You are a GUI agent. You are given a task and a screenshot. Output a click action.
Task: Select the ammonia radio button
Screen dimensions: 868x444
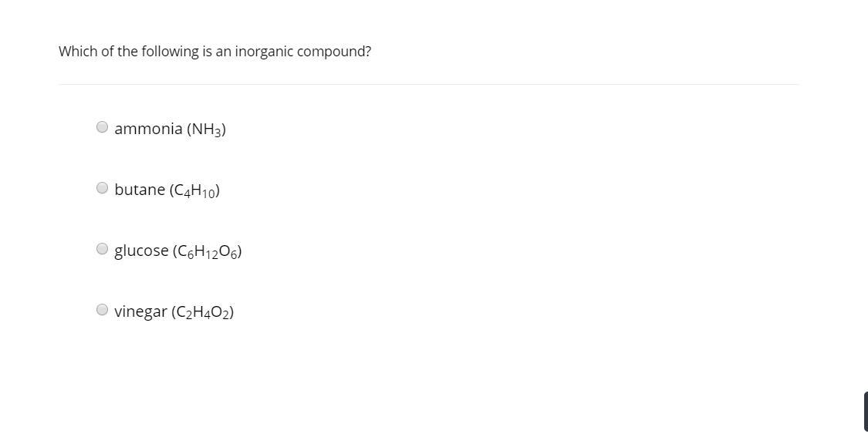(103, 127)
